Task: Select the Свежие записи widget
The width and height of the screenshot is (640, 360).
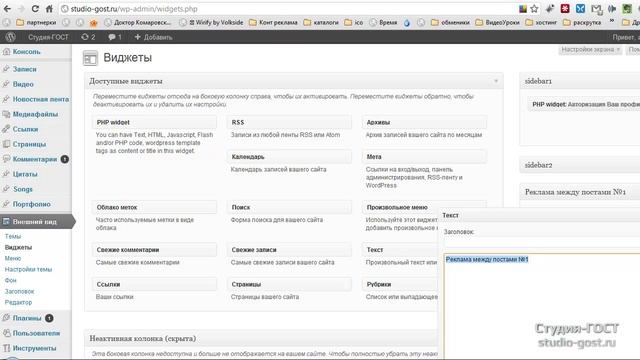Action: tap(289, 250)
